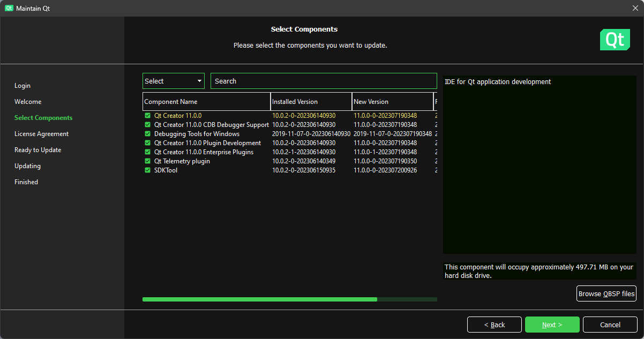Sort by the Component Name column header
The width and height of the screenshot is (644, 339).
[206, 102]
